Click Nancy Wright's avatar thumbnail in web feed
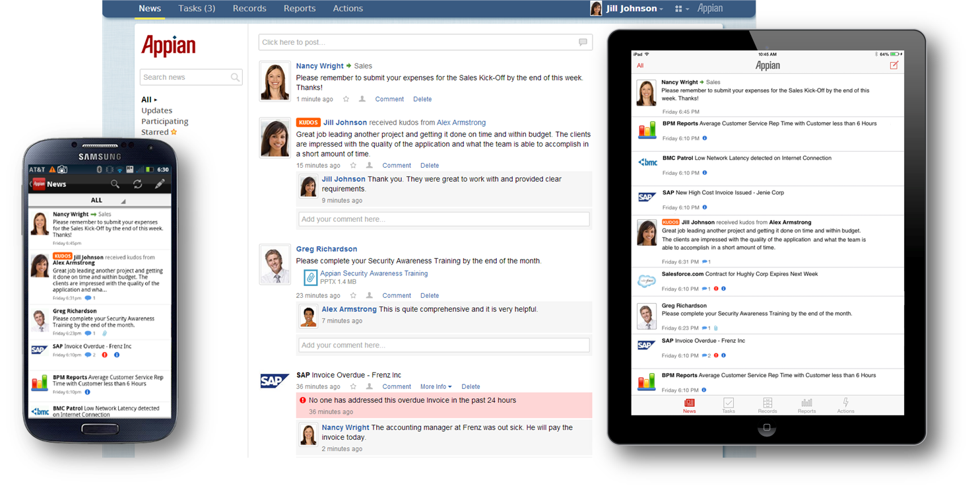Image resolution: width=980 pixels, height=492 pixels. pos(275,81)
